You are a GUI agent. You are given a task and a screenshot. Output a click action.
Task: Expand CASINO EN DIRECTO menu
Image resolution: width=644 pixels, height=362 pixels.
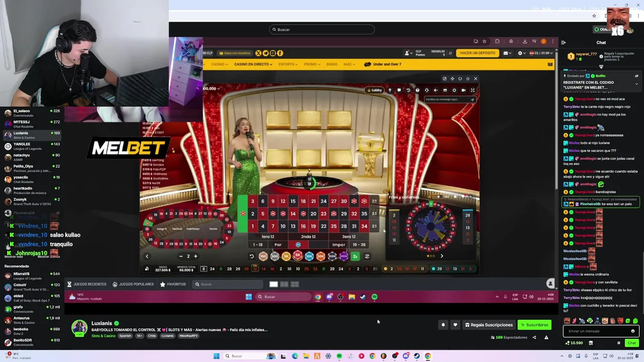[253, 64]
